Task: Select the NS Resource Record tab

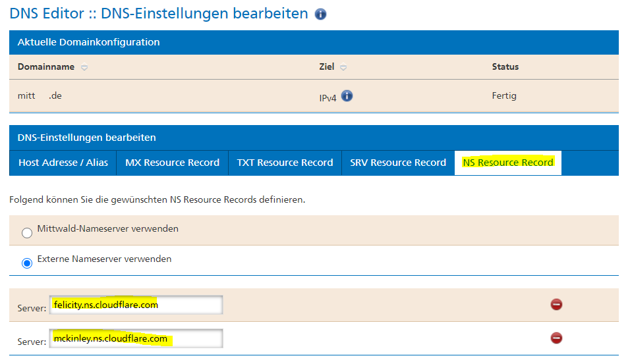Action: (x=508, y=163)
